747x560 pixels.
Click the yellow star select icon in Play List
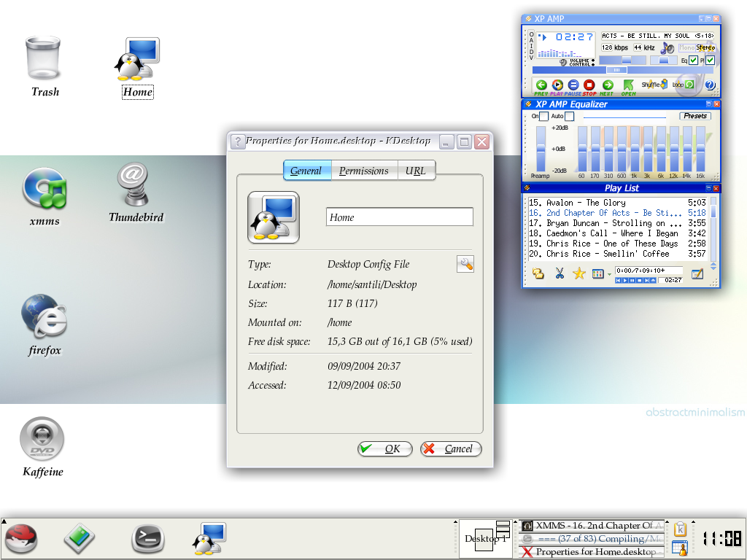coord(578,273)
